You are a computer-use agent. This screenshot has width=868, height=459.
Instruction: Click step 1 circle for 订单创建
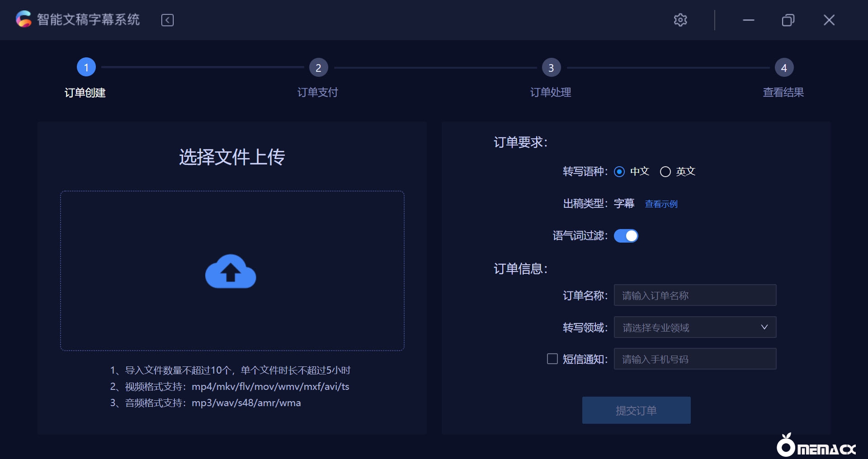click(86, 67)
